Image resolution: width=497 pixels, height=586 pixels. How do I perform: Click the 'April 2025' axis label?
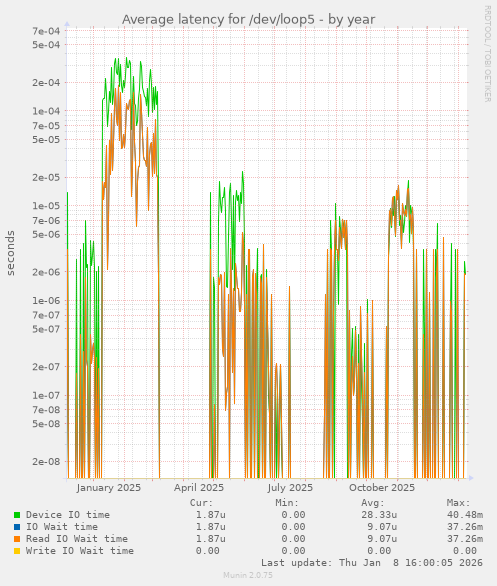pyautogui.click(x=199, y=488)
